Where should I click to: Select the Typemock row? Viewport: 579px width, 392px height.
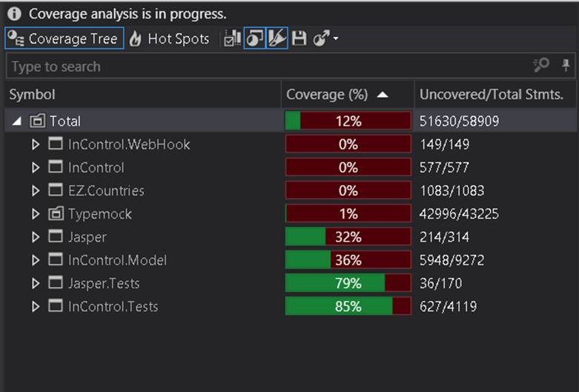coord(290,214)
